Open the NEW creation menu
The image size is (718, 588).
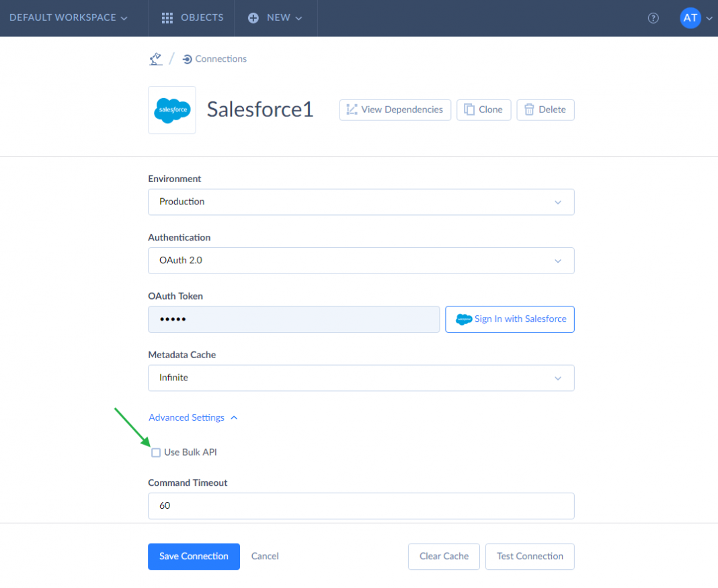(x=275, y=17)
